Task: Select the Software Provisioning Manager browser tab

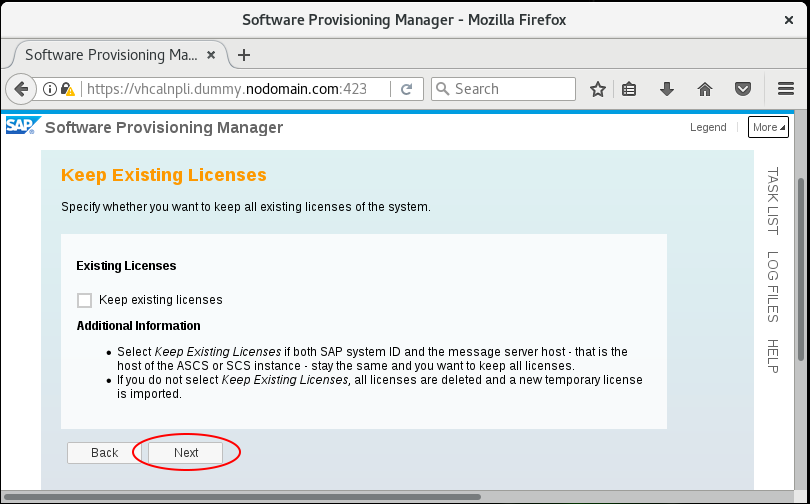Action: 120,55
